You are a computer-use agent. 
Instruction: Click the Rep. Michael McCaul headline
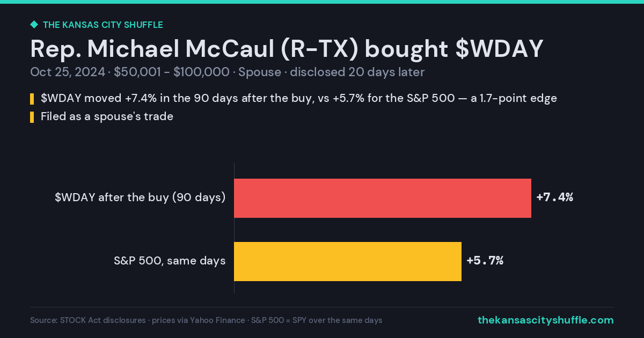287,49
